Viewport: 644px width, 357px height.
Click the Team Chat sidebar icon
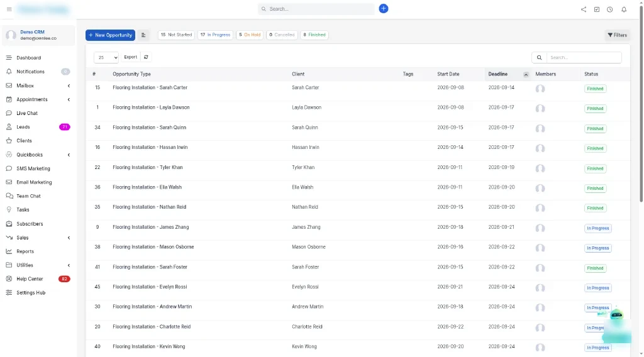[x=9, y=196]
